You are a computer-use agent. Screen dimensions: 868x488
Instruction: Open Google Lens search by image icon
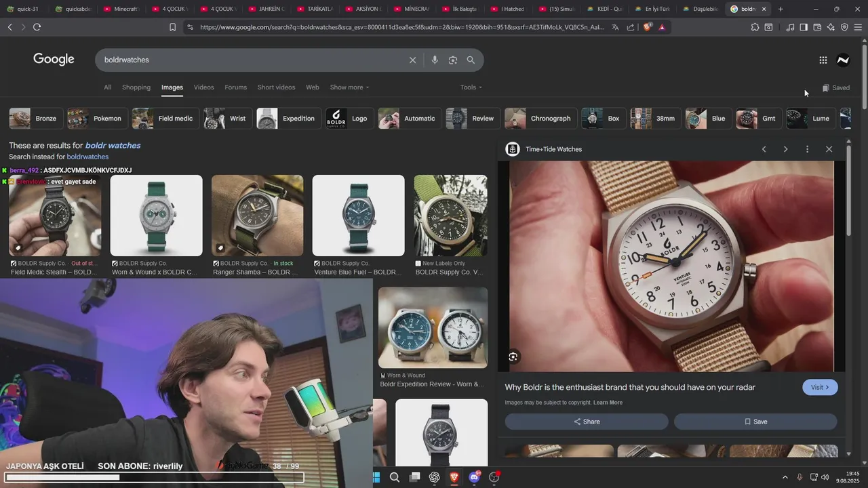click(453, 60)
